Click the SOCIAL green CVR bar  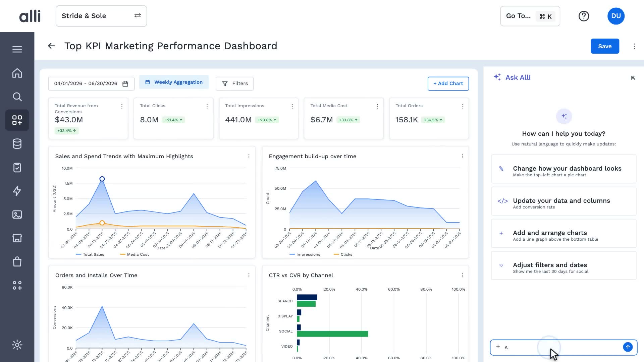[332, 334]
